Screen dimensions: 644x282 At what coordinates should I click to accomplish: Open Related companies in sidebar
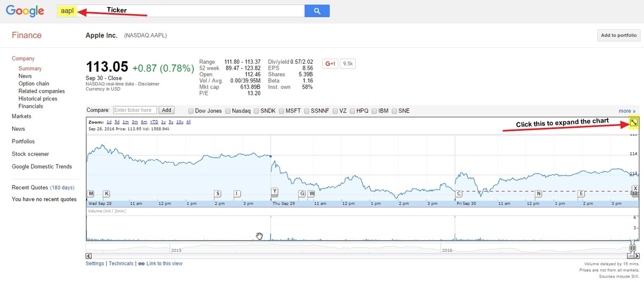(x=42, y=91)
